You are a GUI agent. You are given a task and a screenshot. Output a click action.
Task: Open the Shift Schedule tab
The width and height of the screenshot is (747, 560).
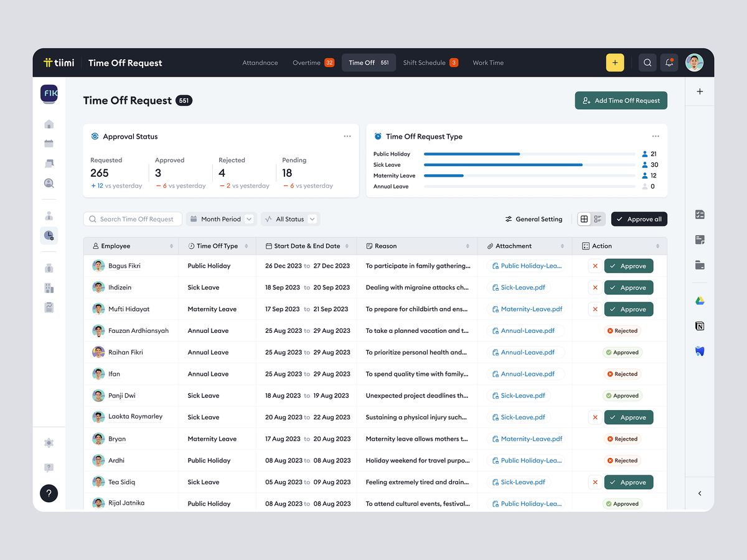(430, 63)
